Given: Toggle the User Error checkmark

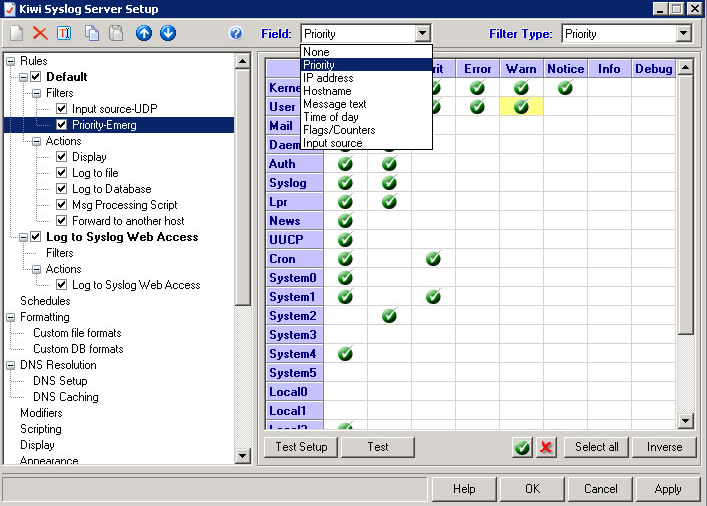Looking at the screenshot, I should click(477, 107).
